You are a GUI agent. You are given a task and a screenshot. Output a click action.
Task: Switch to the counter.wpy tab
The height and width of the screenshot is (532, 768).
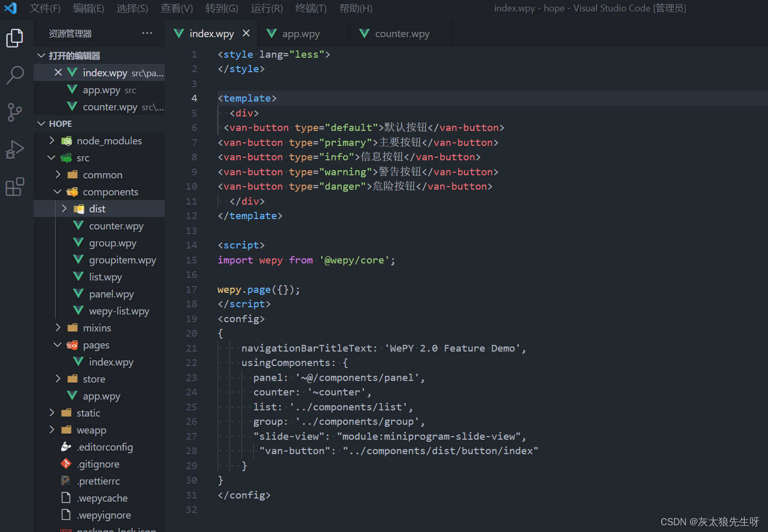tap(402, 34)
